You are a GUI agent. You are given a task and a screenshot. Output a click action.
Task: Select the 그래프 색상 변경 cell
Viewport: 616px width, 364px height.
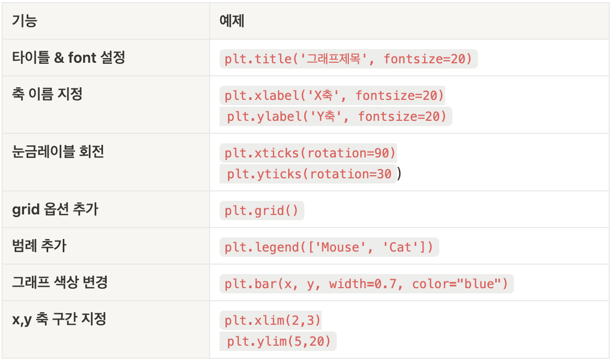(106, 282)
